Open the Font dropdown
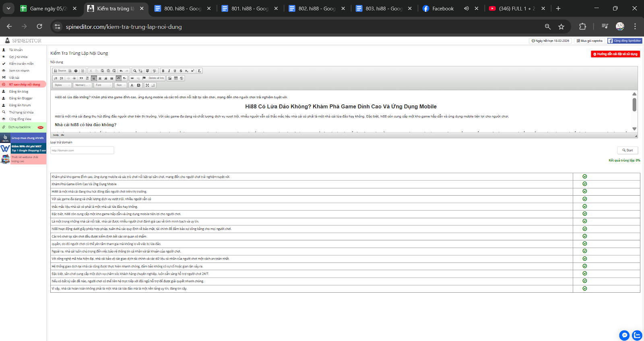 [103, 85]
